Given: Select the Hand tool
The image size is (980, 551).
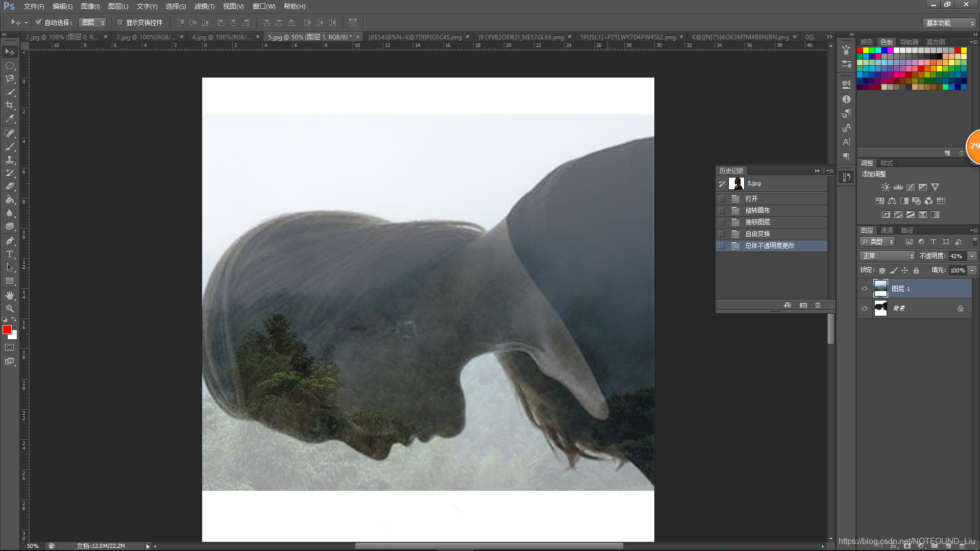Looking at the screenshot, I should (10, 295).
